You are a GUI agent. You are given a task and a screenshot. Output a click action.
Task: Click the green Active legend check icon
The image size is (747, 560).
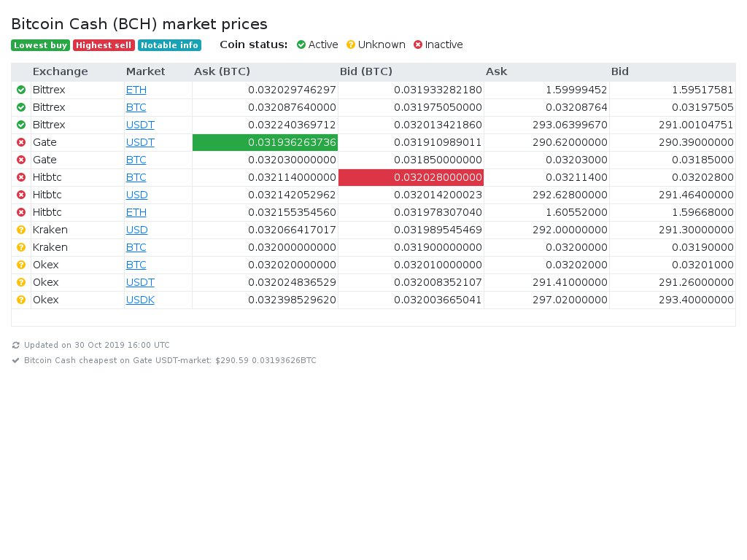tap(301, 44)
